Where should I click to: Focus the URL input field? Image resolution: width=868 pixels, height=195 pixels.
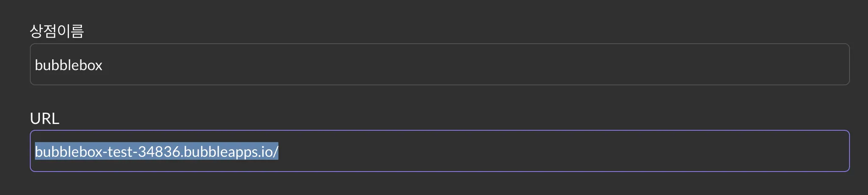click(x=439, y=151)
